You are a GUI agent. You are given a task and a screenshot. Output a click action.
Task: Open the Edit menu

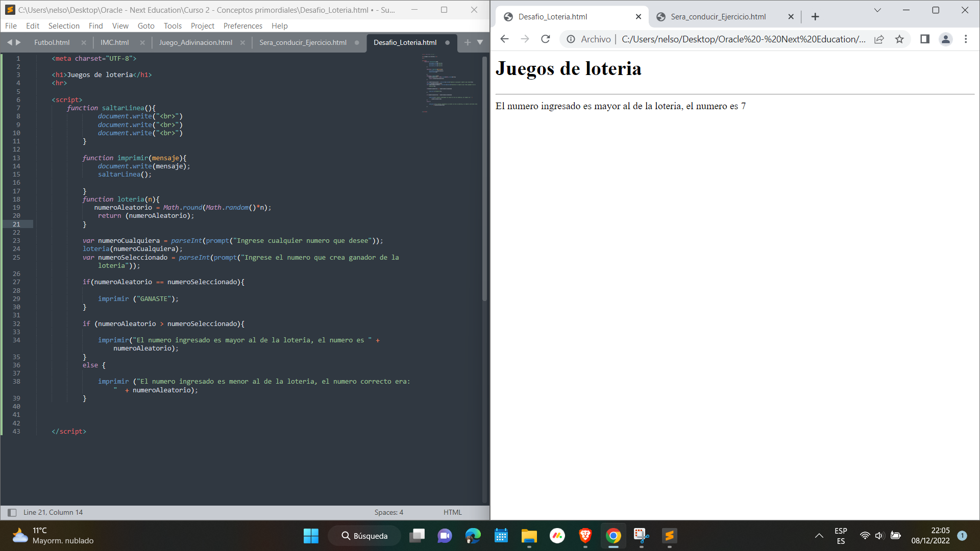(33, 26)
